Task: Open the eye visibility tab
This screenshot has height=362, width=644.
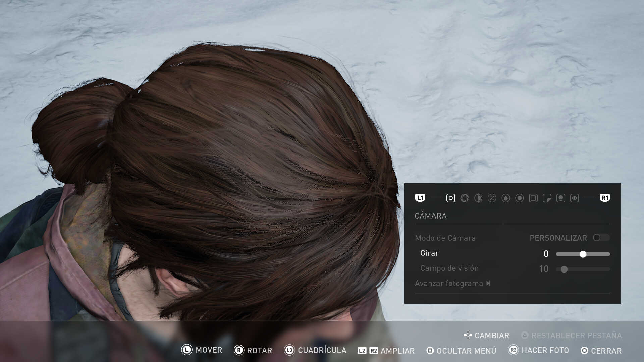Action: click(575, 198)
